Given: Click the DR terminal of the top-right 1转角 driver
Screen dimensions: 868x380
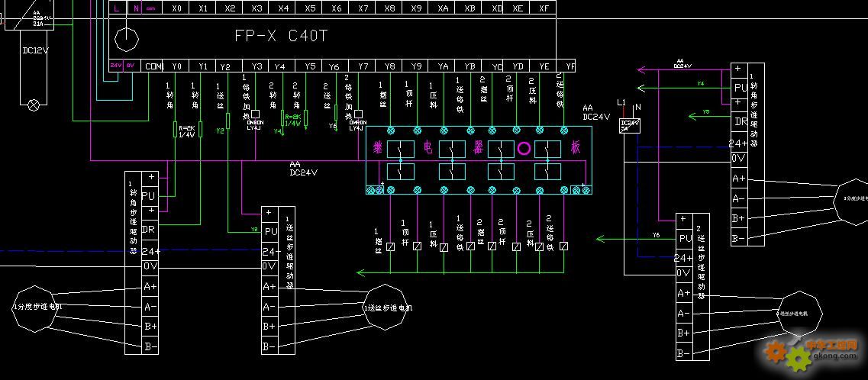Looking at the screenshot, I should pos(740,122).
